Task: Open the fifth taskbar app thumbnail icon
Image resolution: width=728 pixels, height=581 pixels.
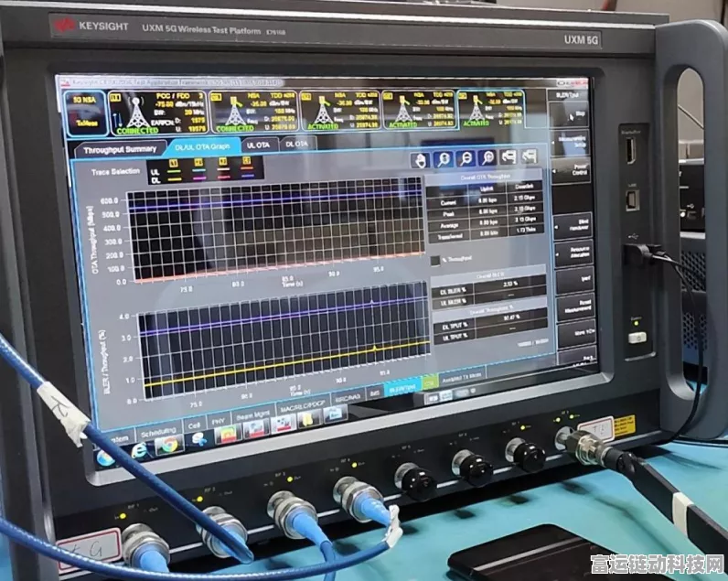Action: 256,428
